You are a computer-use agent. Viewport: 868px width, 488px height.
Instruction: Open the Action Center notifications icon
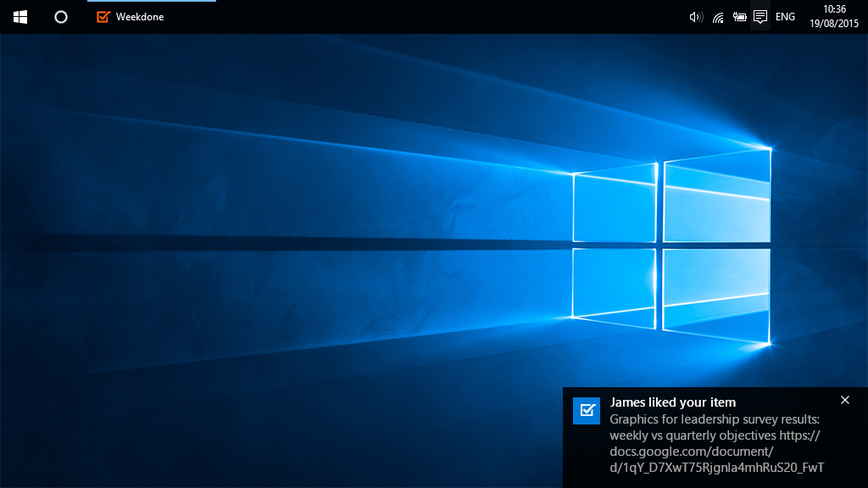coord(760,17)
